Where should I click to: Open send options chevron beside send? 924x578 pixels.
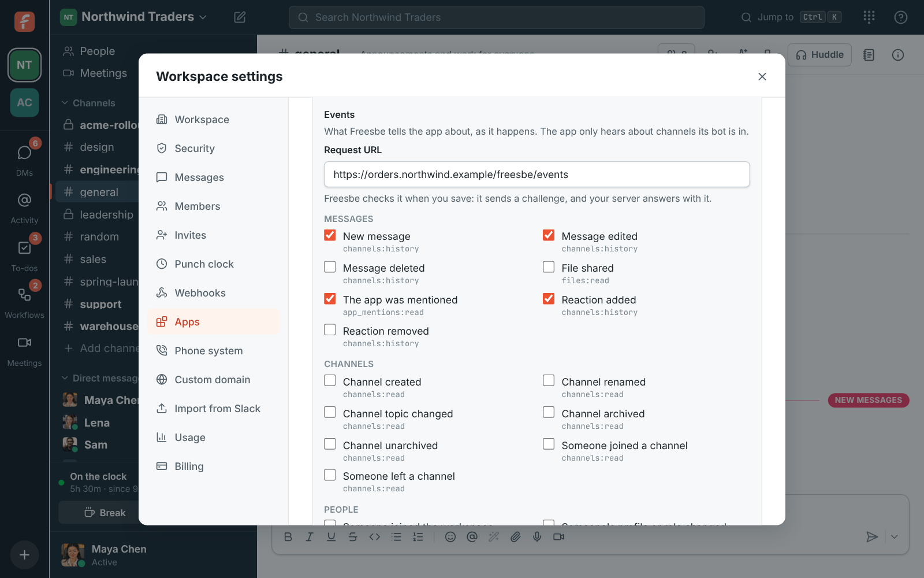[894, 537]
